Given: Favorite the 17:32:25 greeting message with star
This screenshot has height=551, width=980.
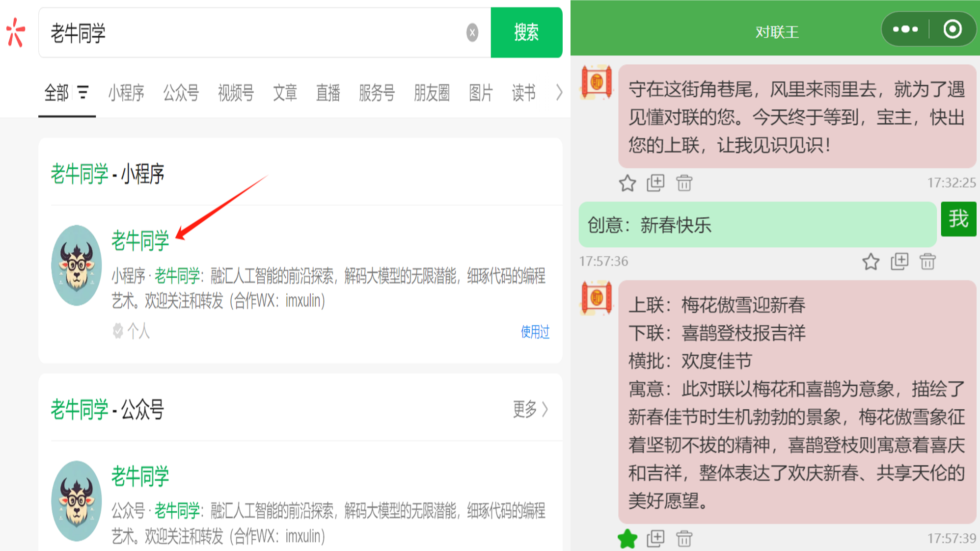Looking at the screenshot, I should tap(627, 183).
